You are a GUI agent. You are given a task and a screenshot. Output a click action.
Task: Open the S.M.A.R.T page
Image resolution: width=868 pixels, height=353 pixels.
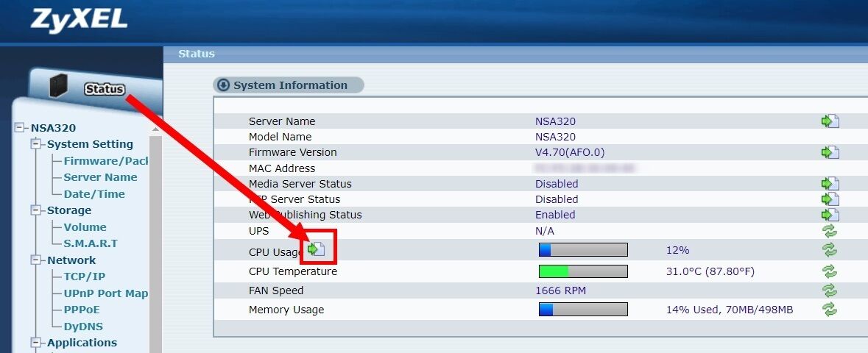pos(91,243)
